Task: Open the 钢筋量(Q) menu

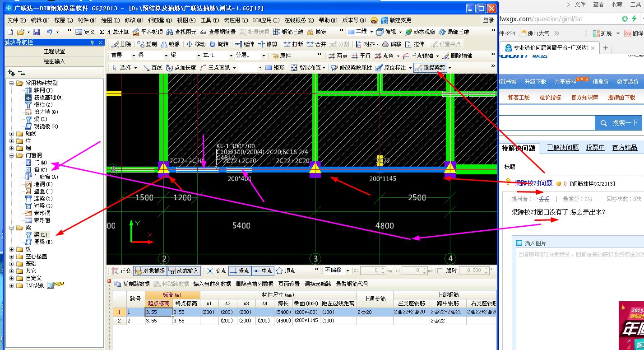Action: tap(160, 20)
